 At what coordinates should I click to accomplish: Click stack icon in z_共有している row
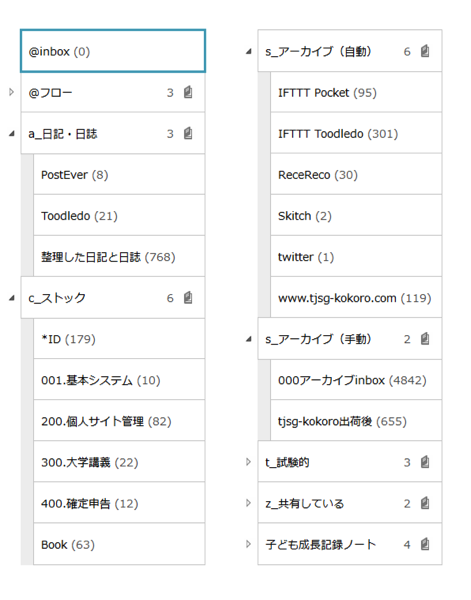(425, 503)
